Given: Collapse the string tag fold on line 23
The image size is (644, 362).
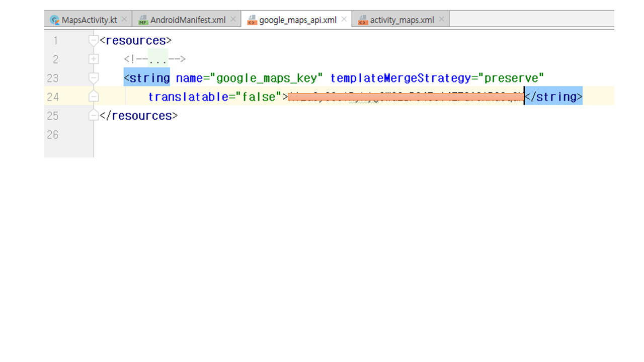Looking at the screenshot, I should click(93, 78).
